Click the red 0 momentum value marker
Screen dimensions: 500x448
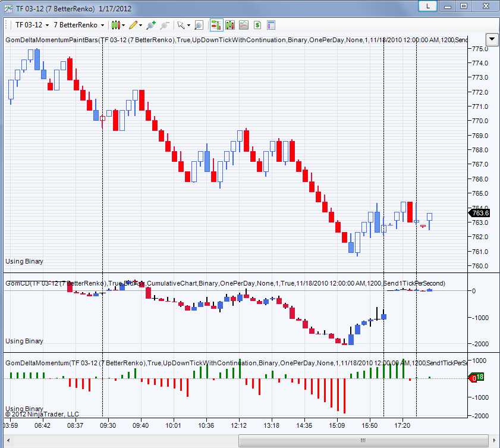[x=472, y=378]
